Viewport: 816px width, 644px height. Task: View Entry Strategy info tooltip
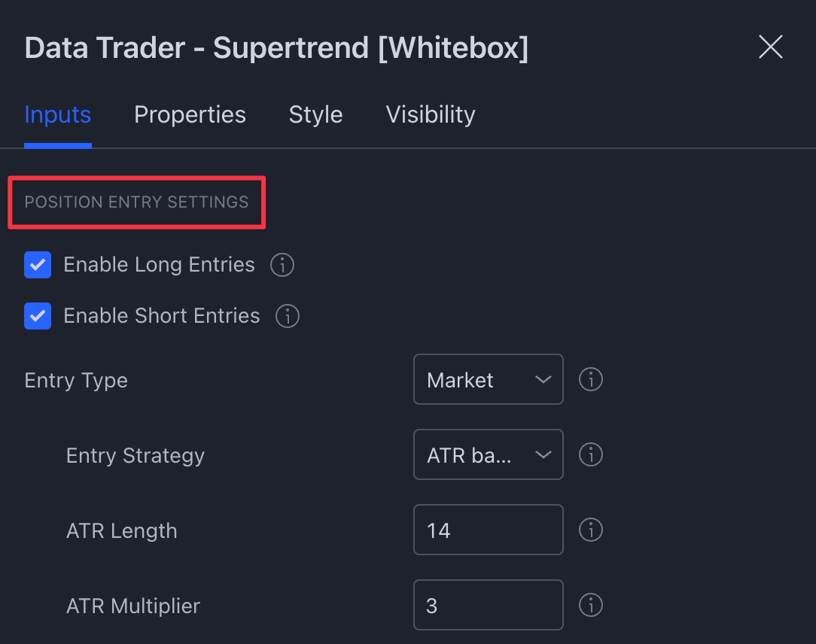pyautogui.click(x=591, y=454)
